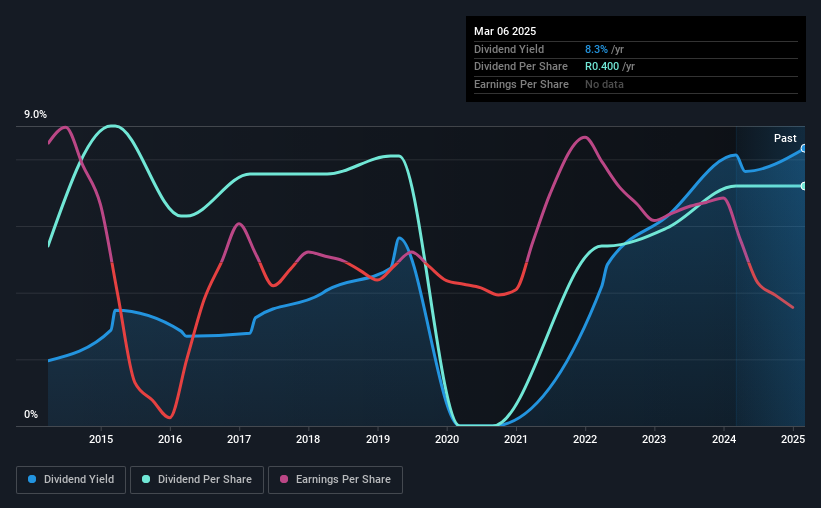This screenshot has height=508, width=821.
Task: Click the teal Dividend Per Share legend dot
Action: coord(146,479)
